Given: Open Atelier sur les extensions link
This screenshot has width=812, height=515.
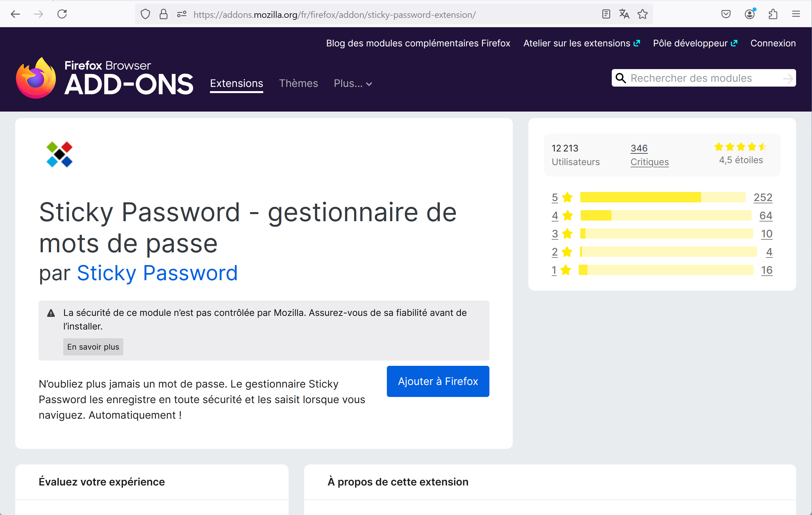Looking at the screenshot, I should (582, 43).
